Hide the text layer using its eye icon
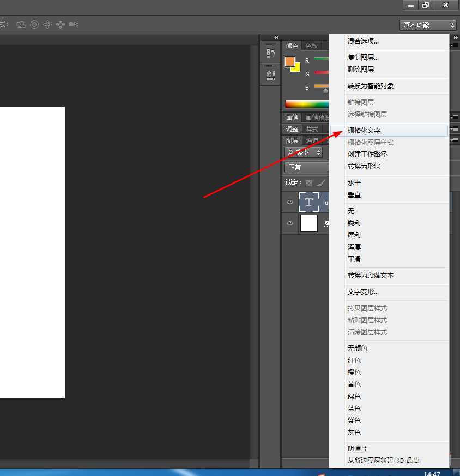460x476 pixels. pos(290,202)
